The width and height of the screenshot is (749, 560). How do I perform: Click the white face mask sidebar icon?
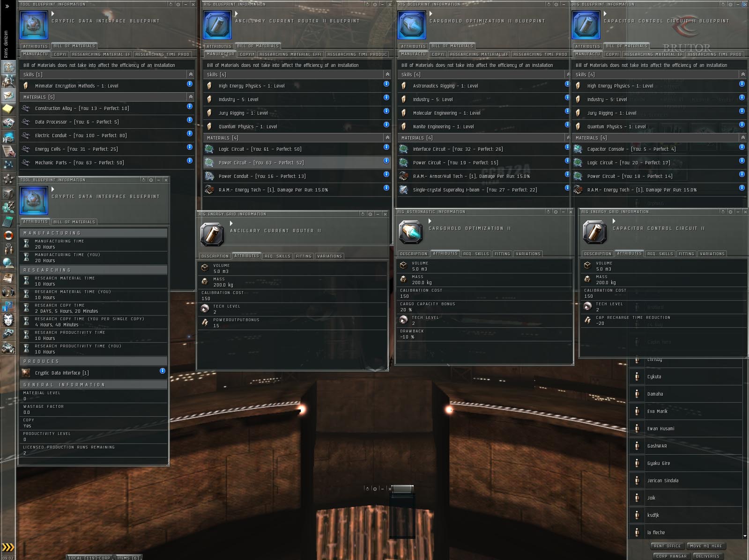coord(8,320)
